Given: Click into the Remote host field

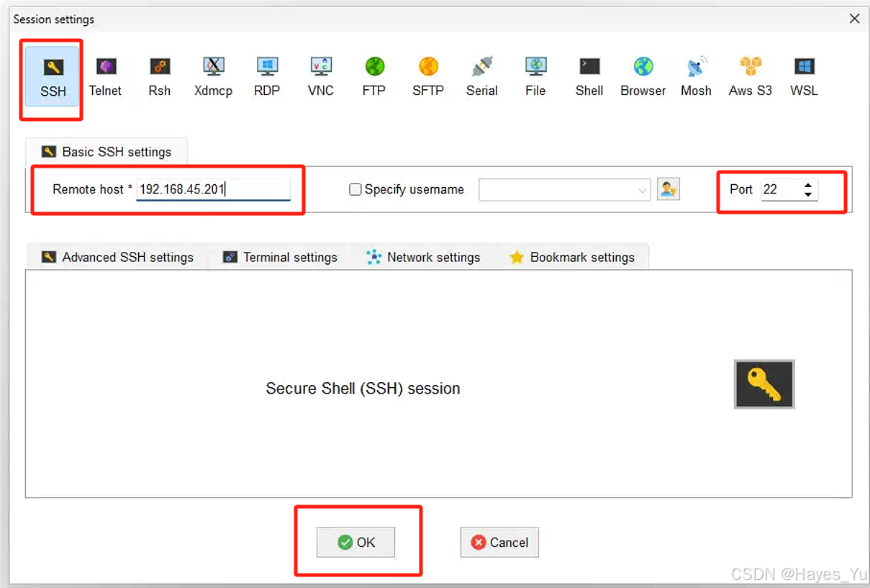Looking at the screenshot, I should (x=213, y=189).
